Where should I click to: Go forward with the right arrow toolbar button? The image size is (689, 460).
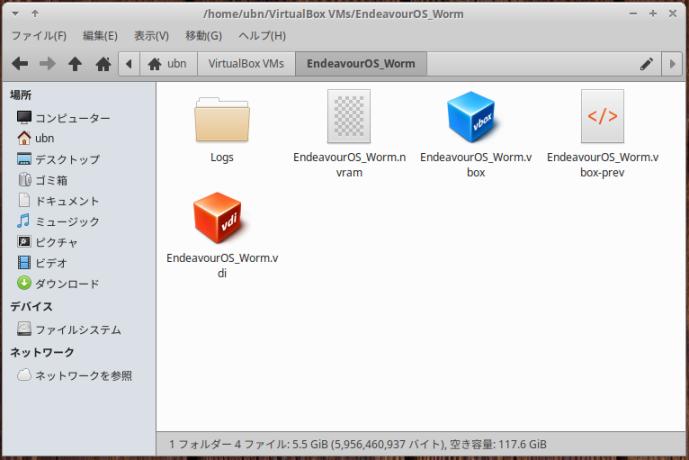point(47,64)
